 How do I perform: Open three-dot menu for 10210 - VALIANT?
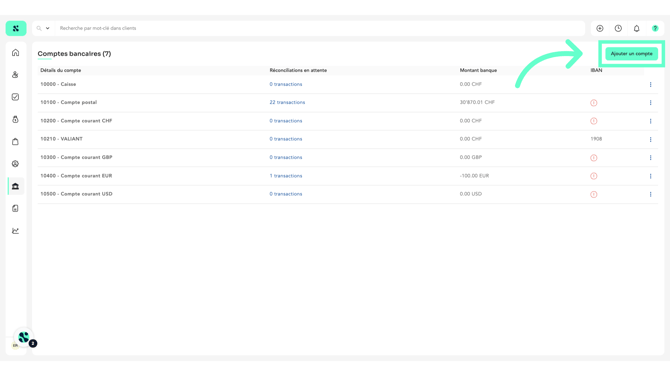pos(650,139)
